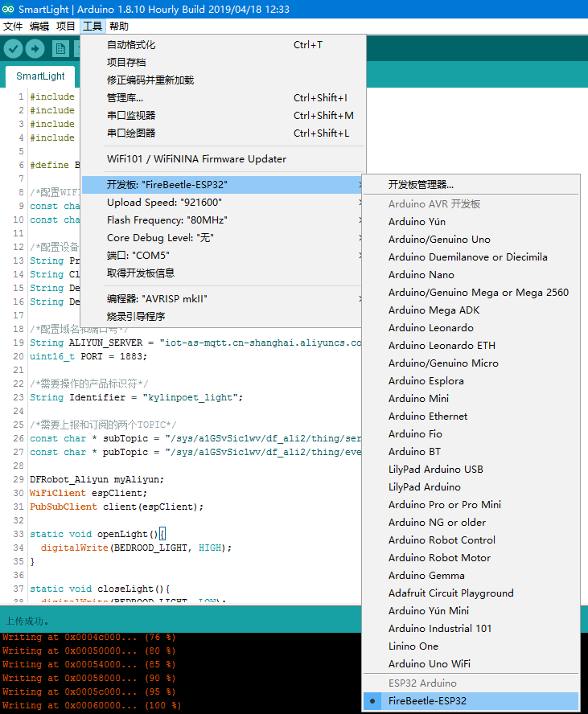The width and height of the screenshot is (588, 714).
Task: Select Arduino BT board
Action: click(471, 452)
